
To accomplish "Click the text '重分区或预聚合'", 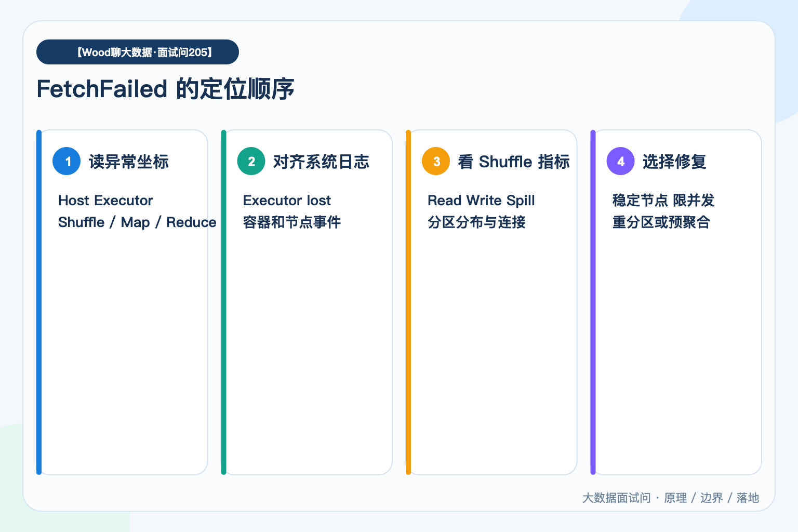I will pos(661,222).
